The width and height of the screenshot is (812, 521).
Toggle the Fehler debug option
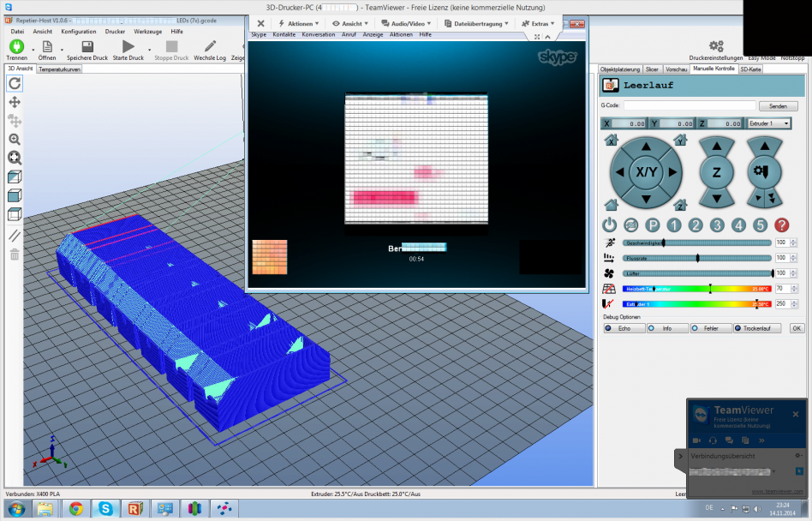point(711,328)
